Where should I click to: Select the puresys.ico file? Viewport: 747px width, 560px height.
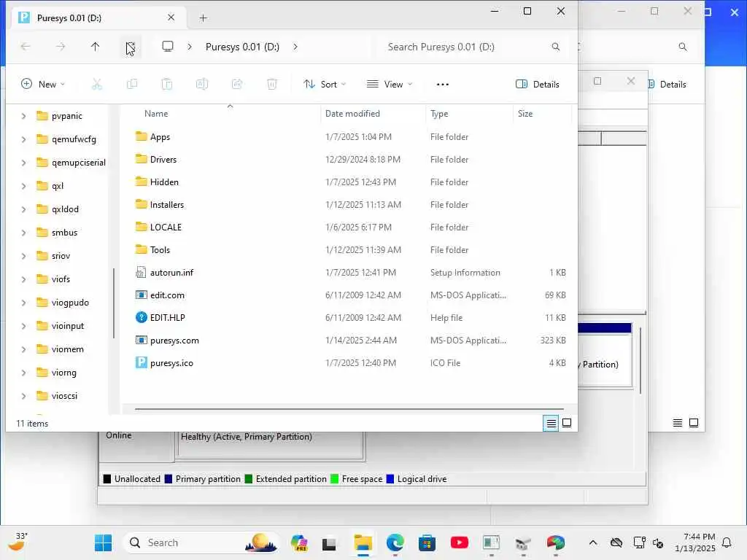pos(171,363)
